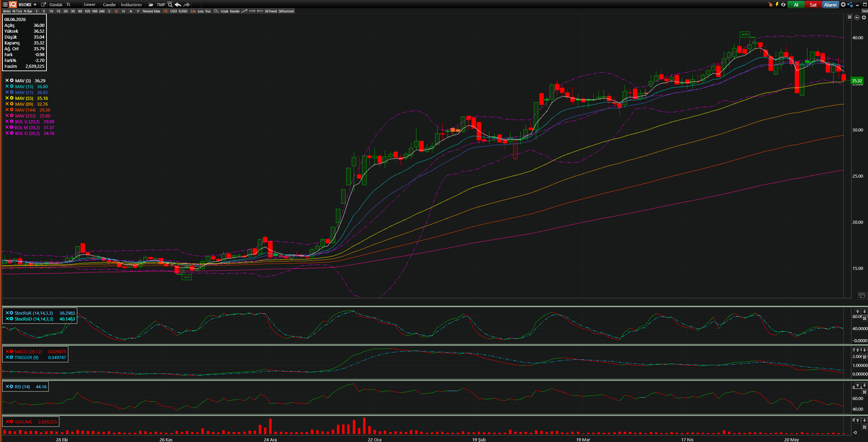Select the diagonal trend line tool
The height and width of the screenshot is (442, 868).
tap(244, 11)
